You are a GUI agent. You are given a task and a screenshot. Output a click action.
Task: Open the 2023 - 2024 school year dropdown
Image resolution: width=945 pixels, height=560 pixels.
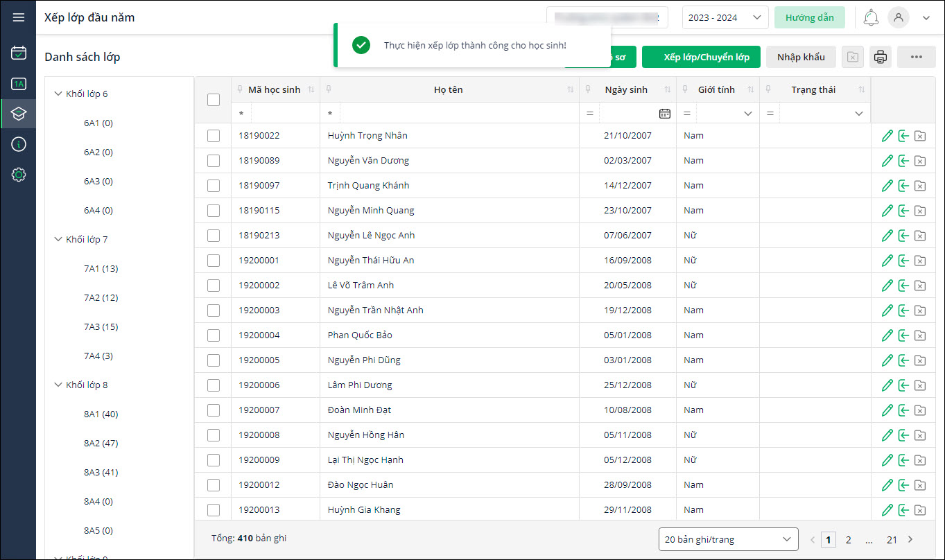point(725,18)
